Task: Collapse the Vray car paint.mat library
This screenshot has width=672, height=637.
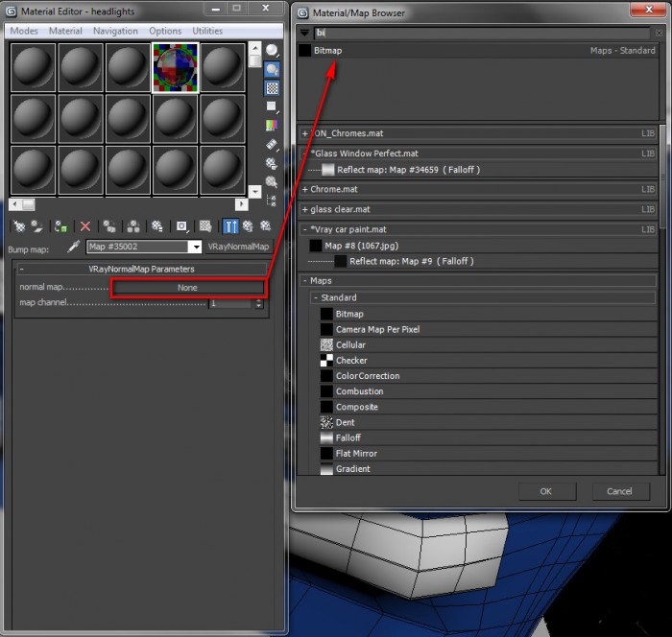Action: [x=304, y=229]
